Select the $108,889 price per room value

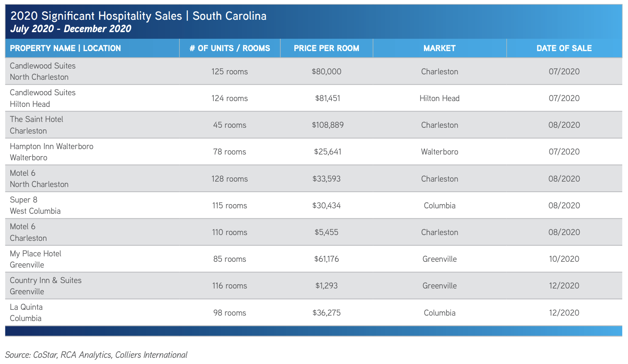point(328,125)
